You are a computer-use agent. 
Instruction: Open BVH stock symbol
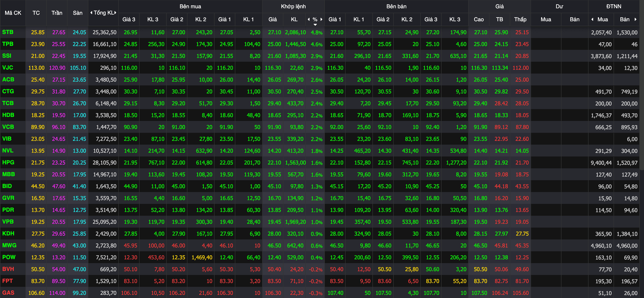pos(8,269)
